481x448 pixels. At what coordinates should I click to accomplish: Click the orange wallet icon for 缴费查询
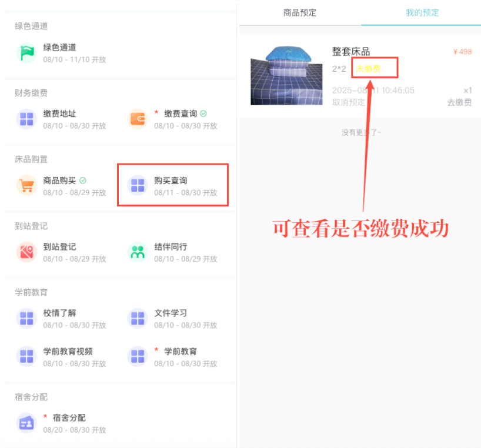coord(137,119)
